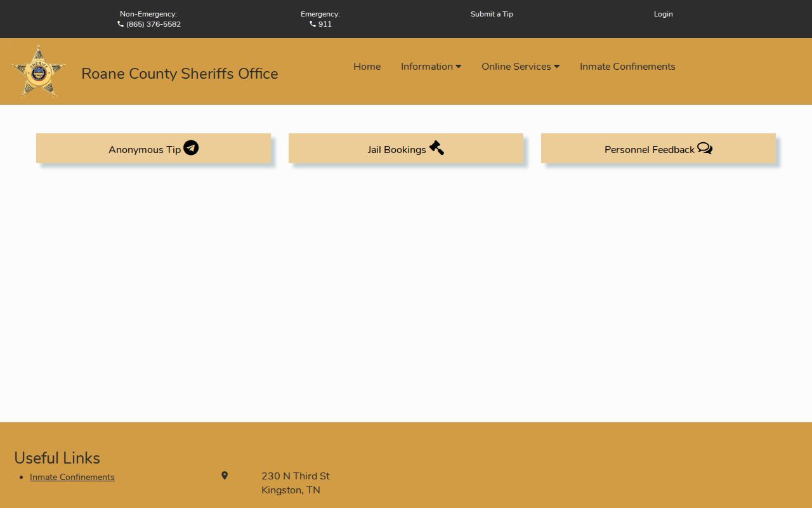Screen dimensions: 812x508
Task: Click the Emergency label in top bar
Action: (x=320, y=14)
